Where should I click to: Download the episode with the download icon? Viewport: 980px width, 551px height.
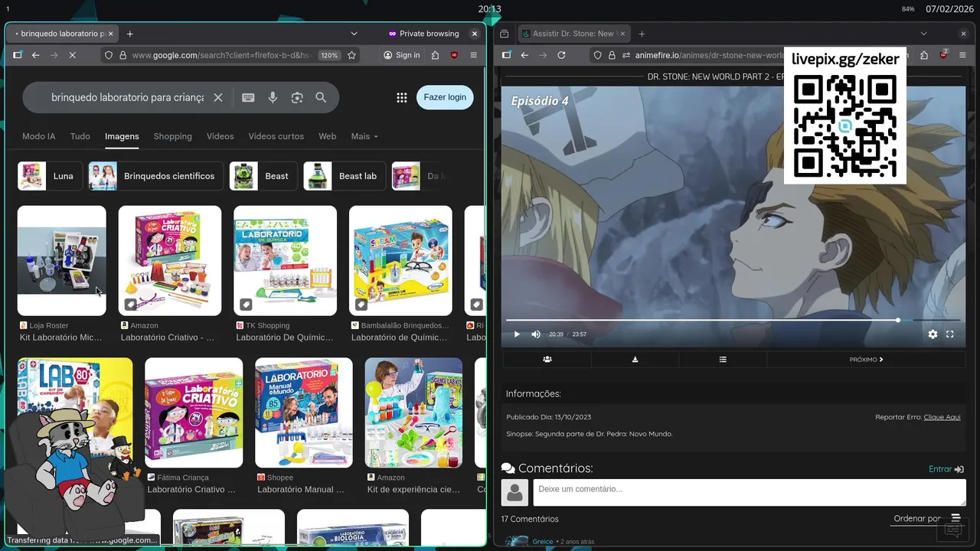635,359
